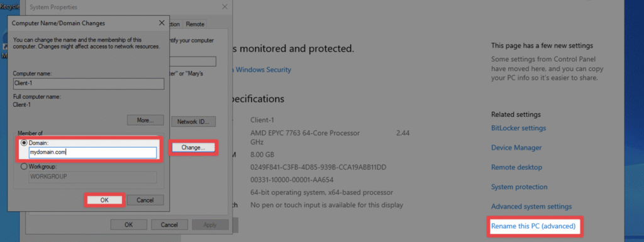The image size is (644, 242).
Task: Open the Network ID... wizard button
Action: pyautogui.click(x=193, y=122)
